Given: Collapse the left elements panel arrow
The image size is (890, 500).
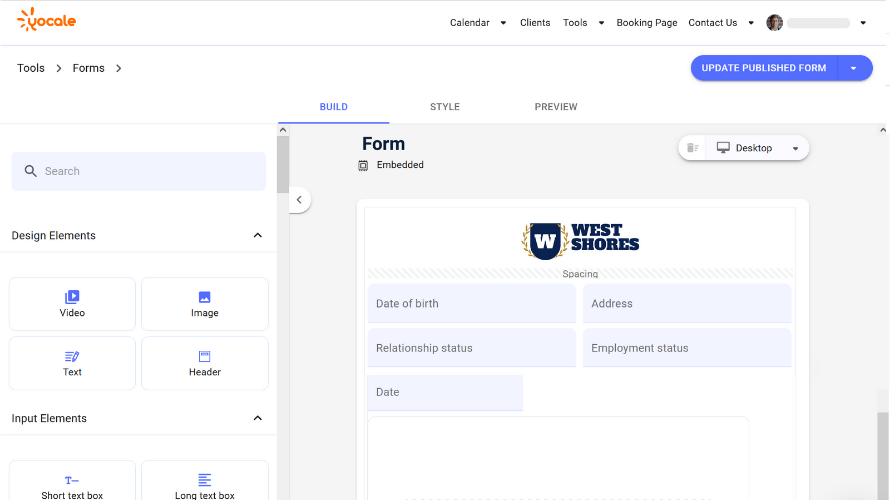Looking at the screenshot, I should click(x=299, y=200).
